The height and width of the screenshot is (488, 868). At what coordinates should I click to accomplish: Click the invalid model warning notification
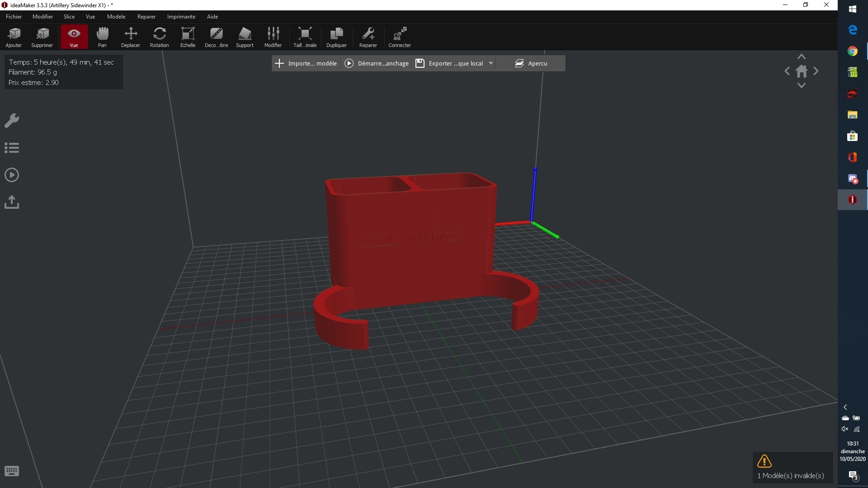coord(792,467)
